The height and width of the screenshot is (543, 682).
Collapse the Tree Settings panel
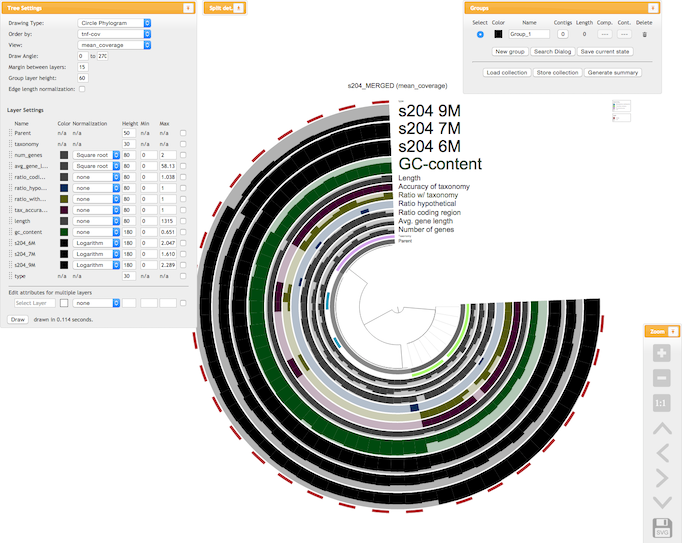[188, 8]
